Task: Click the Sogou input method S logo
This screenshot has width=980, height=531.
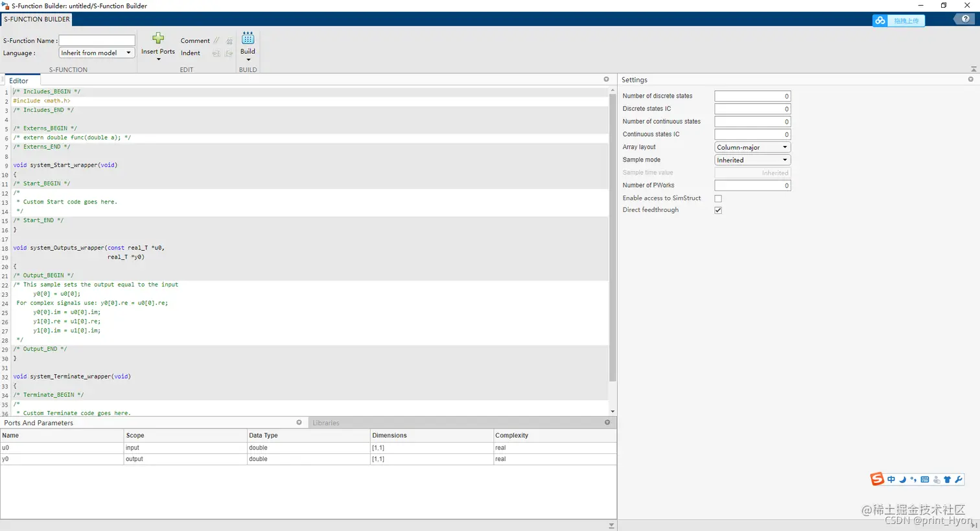Action: click(x=877, y=479)
